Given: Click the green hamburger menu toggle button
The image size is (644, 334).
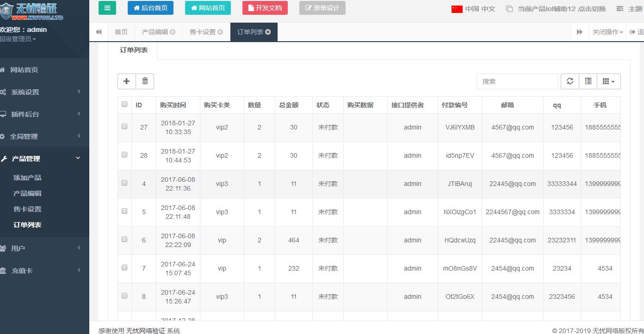Looking at the screenshot, I should coord(107,8).
